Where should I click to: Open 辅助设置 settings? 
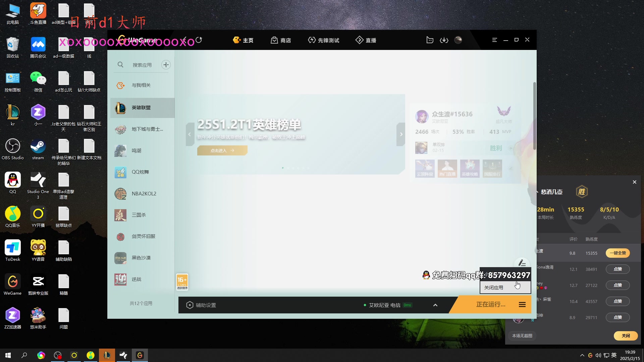201,305
